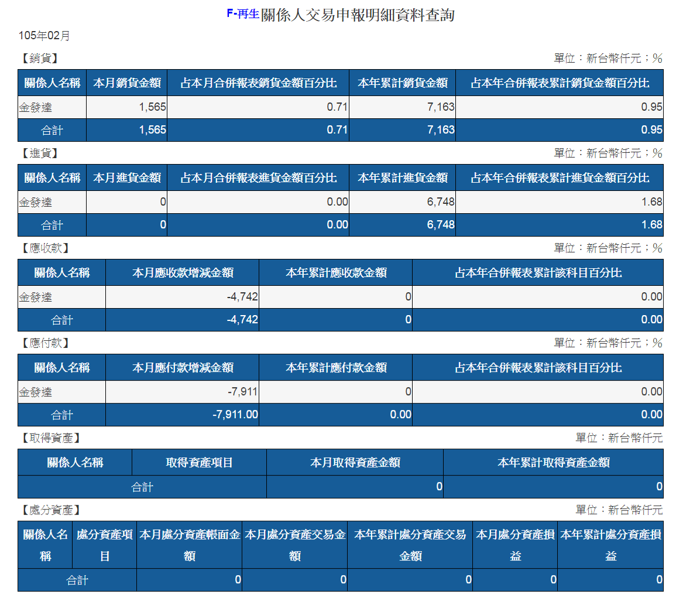700x598 pixels.
Task: Click 占本年合併報表累計進貨金額百分比 header
Action: click(560, 177)
